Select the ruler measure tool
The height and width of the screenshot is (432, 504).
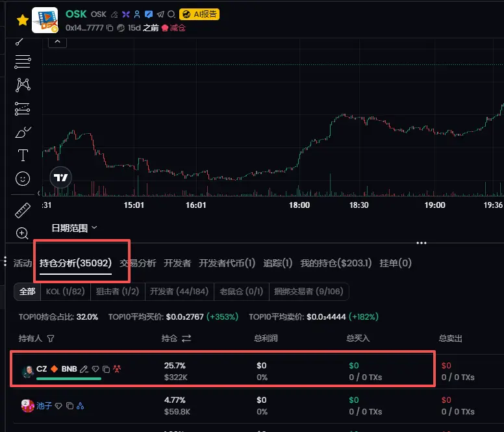tap(23, 210)
